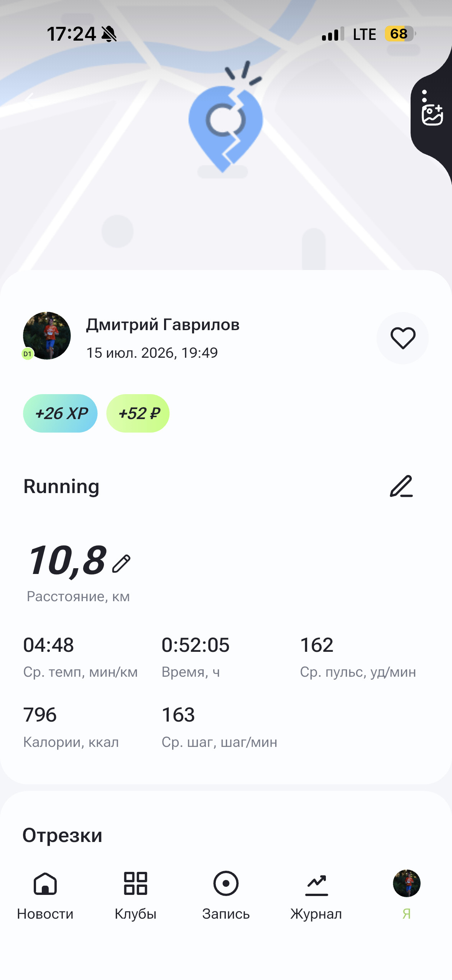Tap the +26 XP reward badge
452x980 pixels.
click(60, 413)
